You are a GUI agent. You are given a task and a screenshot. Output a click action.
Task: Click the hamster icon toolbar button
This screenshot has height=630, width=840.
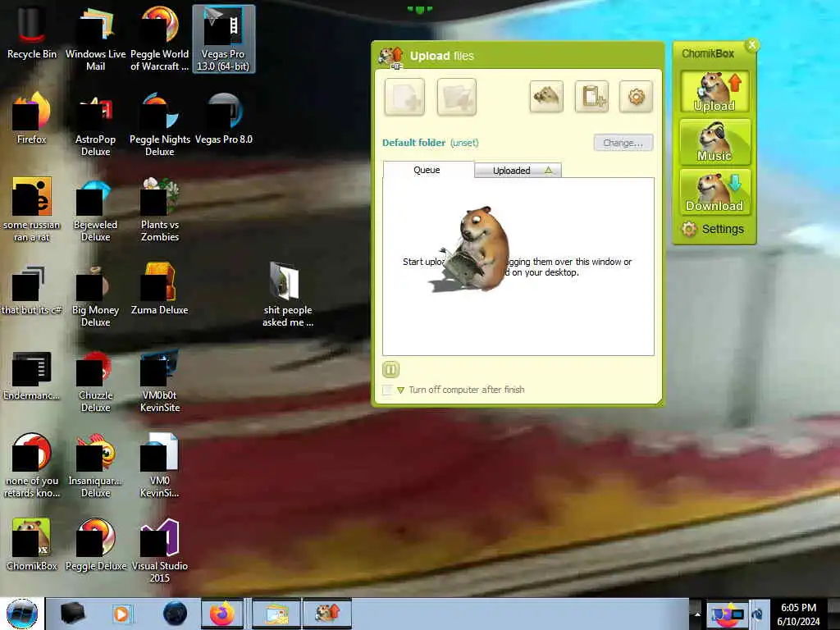click(546, 97)
